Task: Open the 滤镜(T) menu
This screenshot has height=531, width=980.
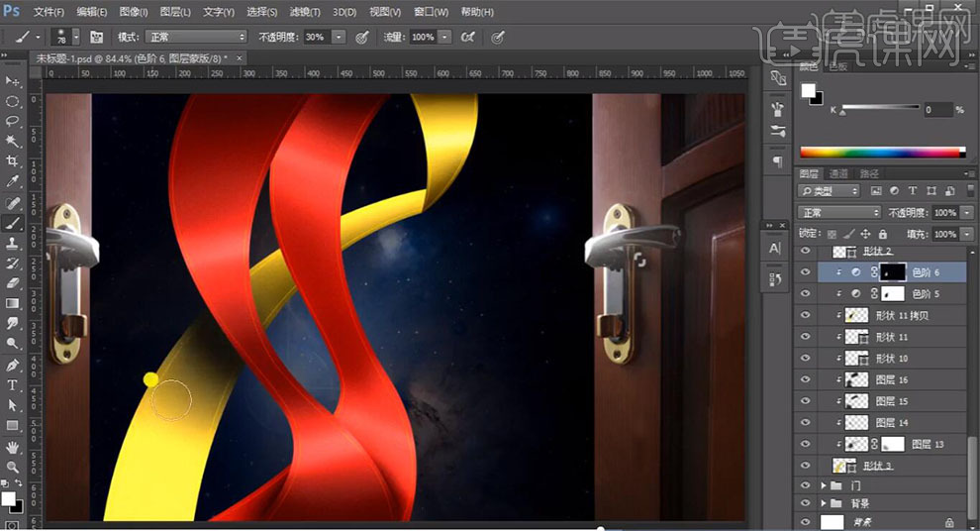Action: click(x=305, y=12)
